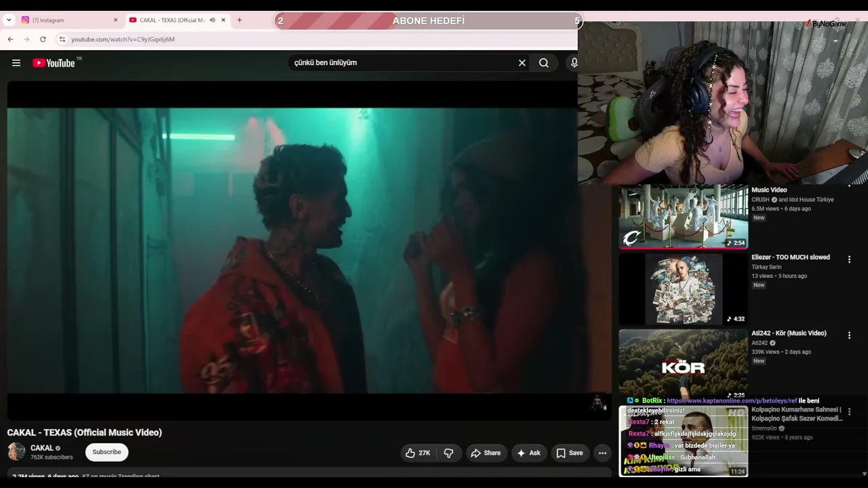Save the video to a playlist

570,453
